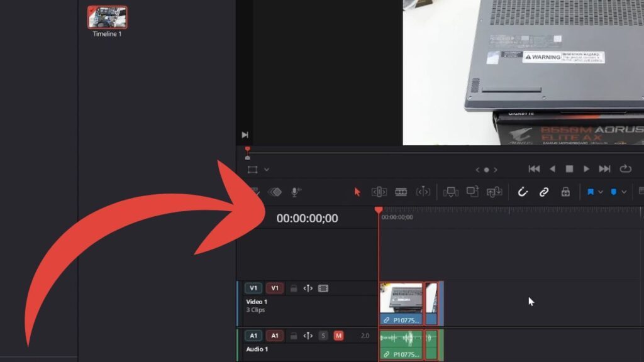Screen dimensions: 644x362
Task: Click the Replace Clip icon
Action: tap(494, 192)
